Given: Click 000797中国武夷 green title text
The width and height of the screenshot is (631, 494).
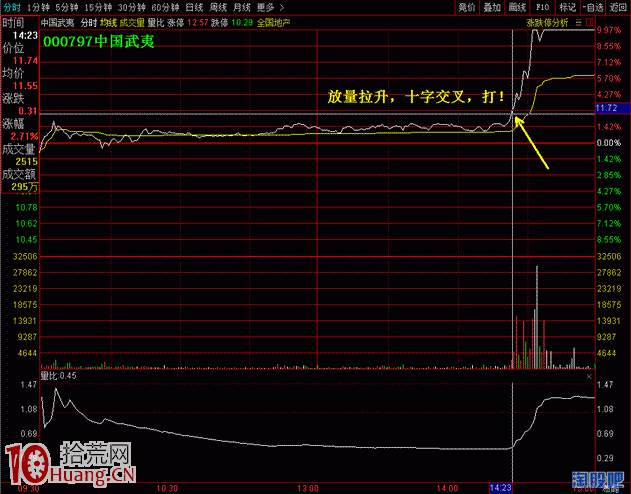Looking at the screenshot, I should click(x=99, y=41).
